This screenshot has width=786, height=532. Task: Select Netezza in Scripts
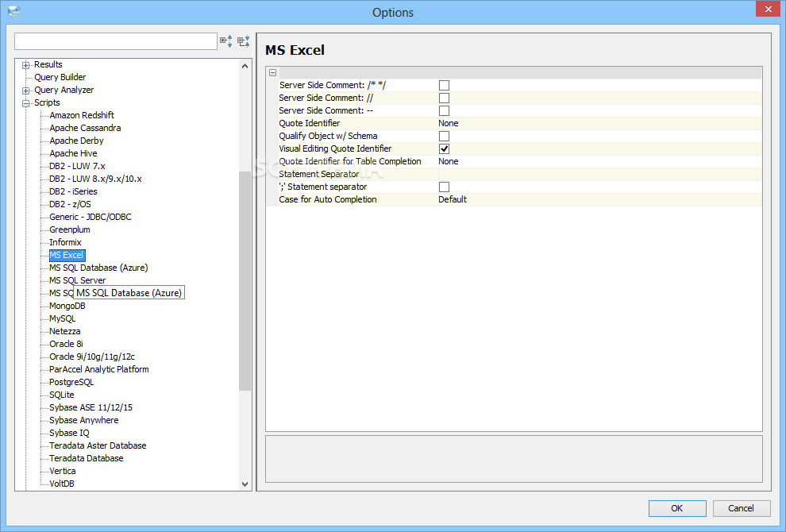tap(64, 331)
